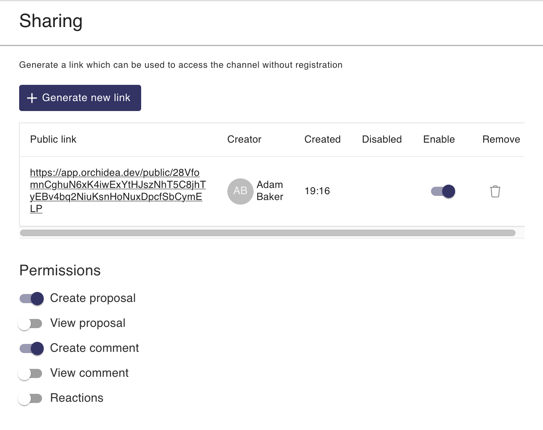The height and width of the screenshot is (430, 543).
Task: Click the Created column header
Action: [322, 139]
